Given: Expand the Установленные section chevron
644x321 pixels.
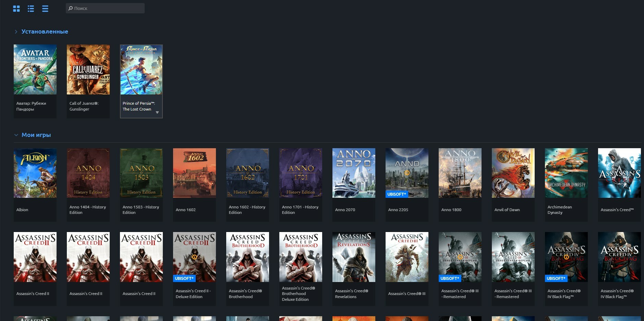Looking at the screenshot, I should (16, 31).
